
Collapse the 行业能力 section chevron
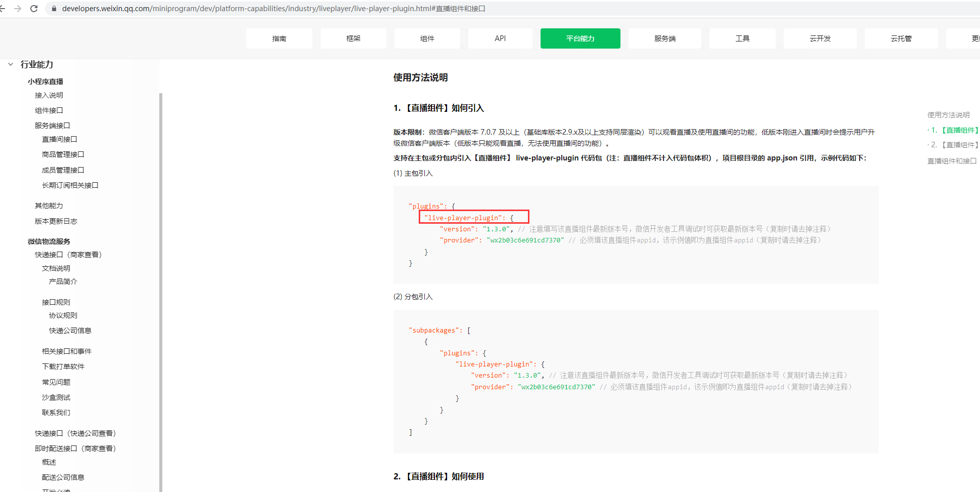[11, 64]
